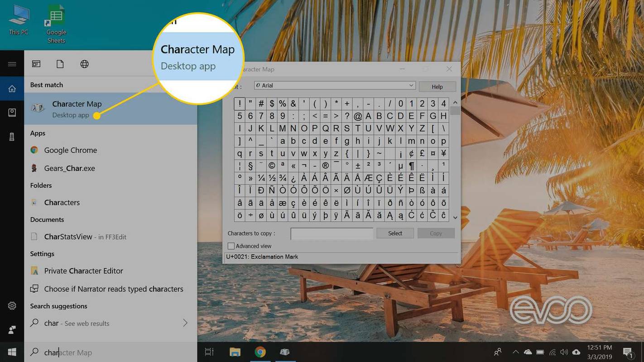Expand the char web results arrow
The image size is (644, 362).
pyautogui.click(x=185, y=323)
